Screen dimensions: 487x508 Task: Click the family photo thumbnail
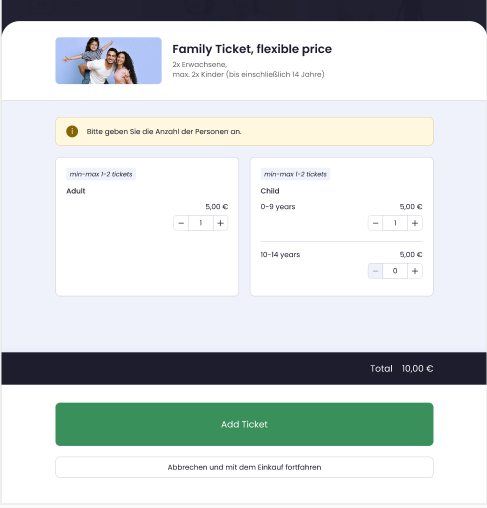click(x=109, y=61)
